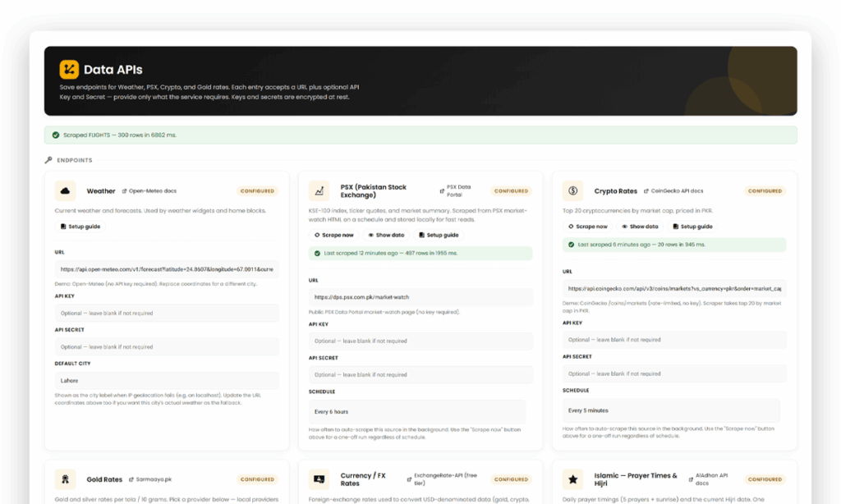Screen dimensions: 841x504
Task: Click the 'Crypto Rates' card title
Action: coord(616,191)
